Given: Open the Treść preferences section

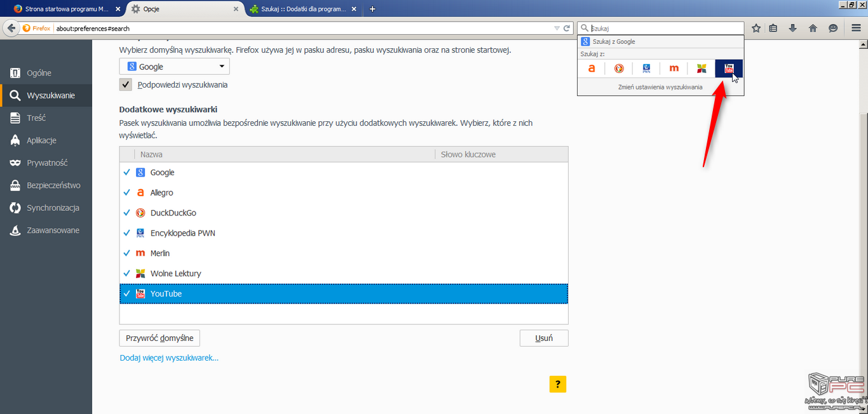Looking at the screenshot, I should (x=46, y=118).
